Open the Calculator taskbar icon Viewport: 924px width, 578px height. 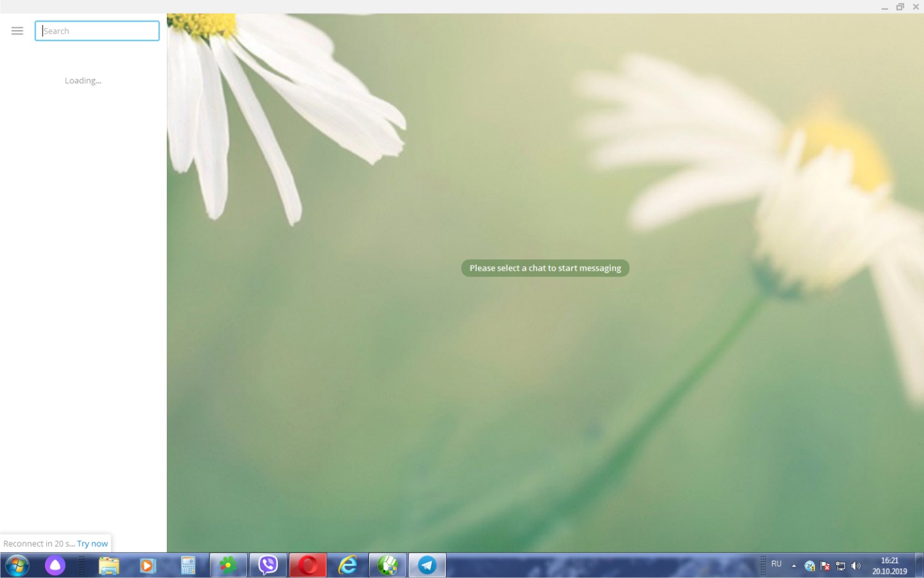click(188, 565)
